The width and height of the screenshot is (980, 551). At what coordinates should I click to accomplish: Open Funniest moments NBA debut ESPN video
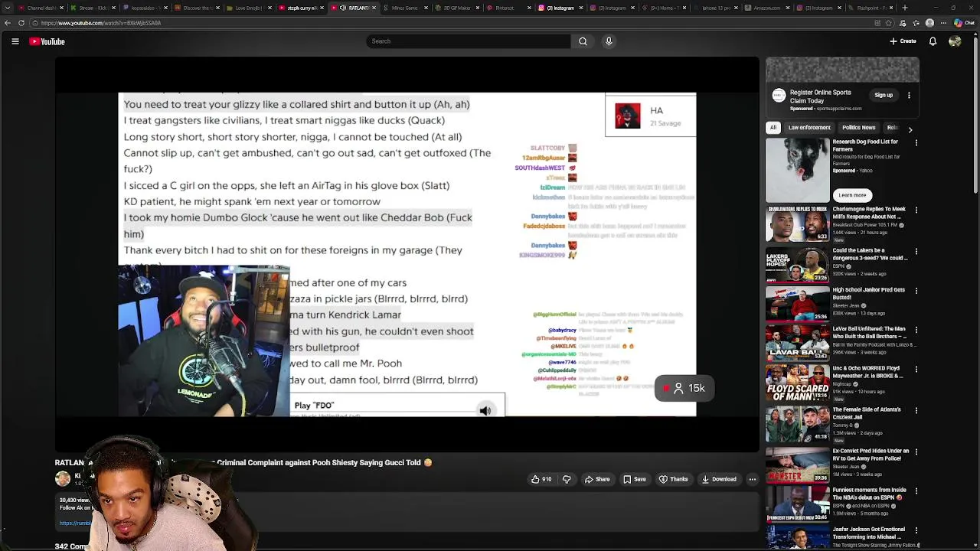tap(870, 493)
